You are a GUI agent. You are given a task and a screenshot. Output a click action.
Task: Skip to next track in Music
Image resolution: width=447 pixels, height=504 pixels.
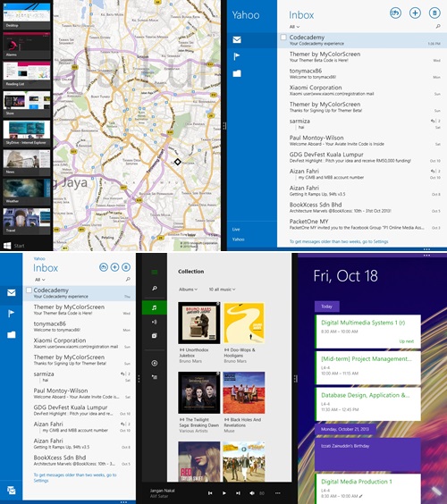pyautogui.click(x=238, y=493)
